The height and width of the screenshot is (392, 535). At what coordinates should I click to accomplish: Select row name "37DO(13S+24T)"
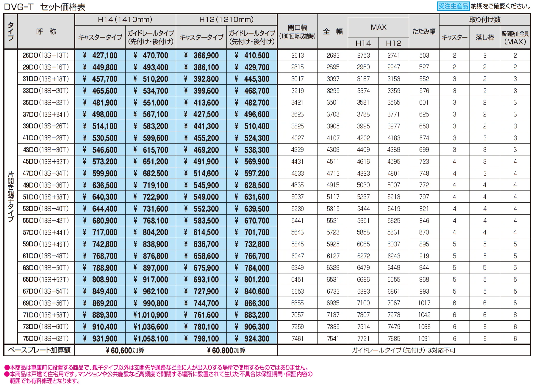[46, 114]
